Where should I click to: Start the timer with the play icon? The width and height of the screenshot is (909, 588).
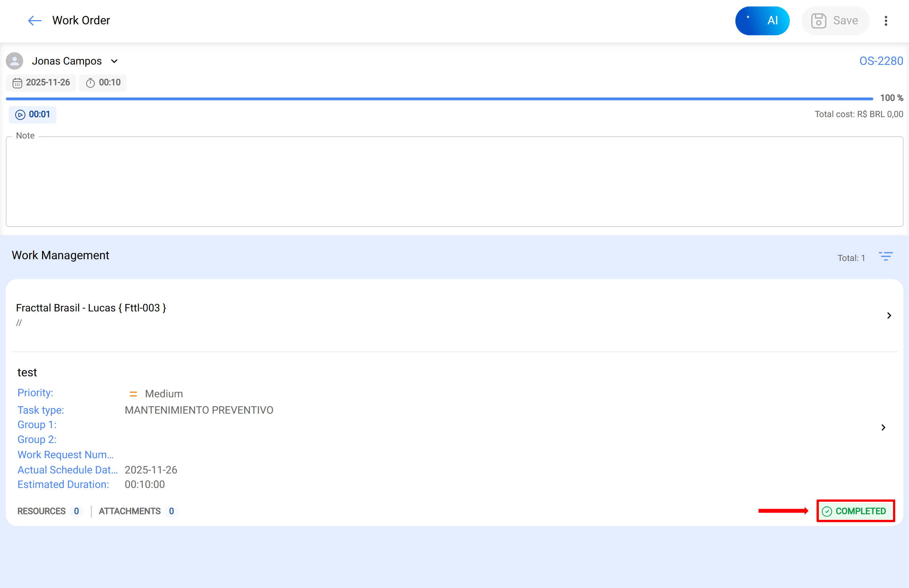[20, 114]
